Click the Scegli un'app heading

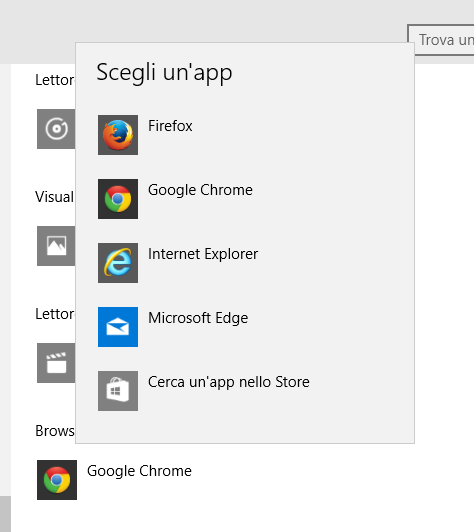(x=164, y=72)
